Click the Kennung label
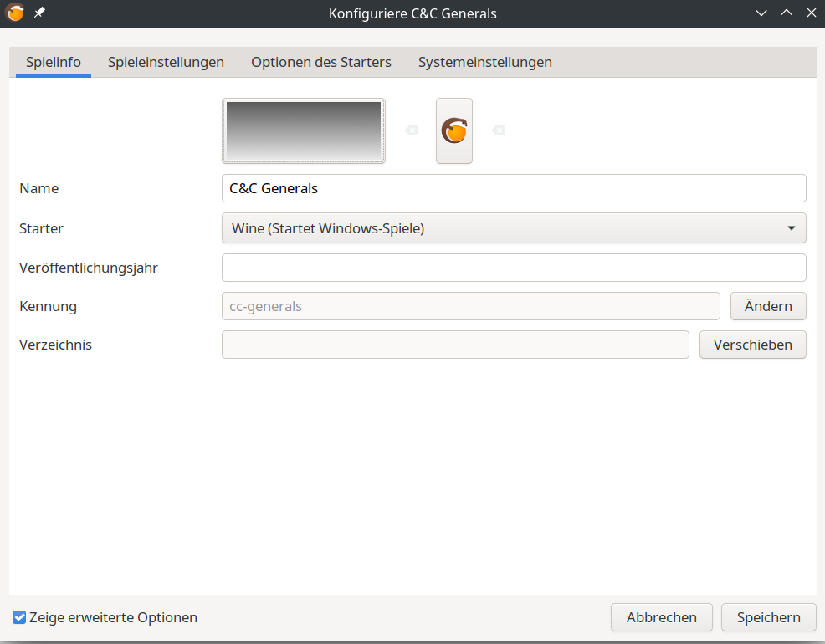The width and height of the screenshot is (825, 644). (48, 306)
